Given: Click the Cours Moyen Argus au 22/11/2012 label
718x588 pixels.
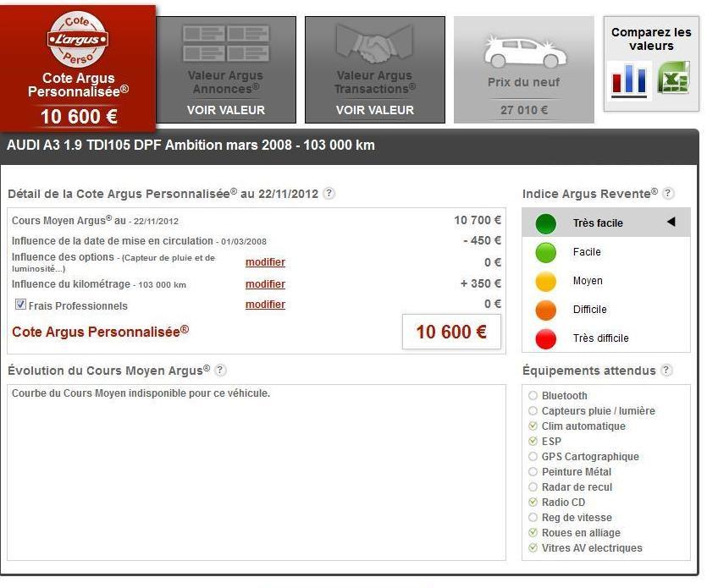Looking at the screenshot, I should click(95, 221).
